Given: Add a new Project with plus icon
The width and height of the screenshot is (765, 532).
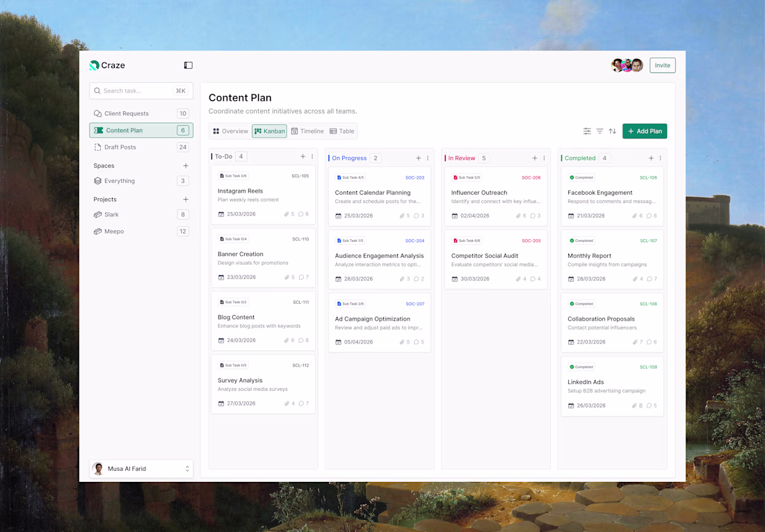Looking at the screenshot, I should click(186, 200).
